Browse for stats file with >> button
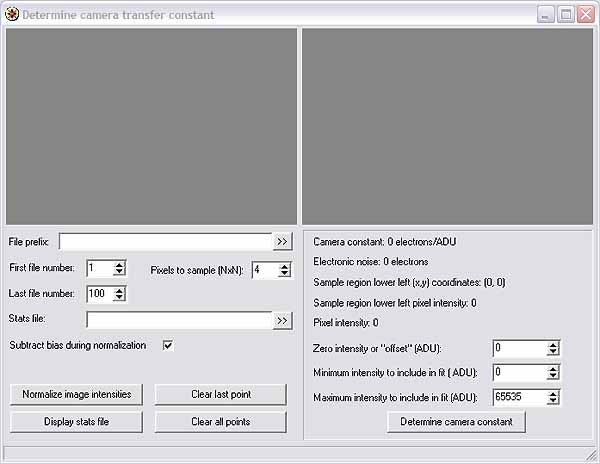This screenshot has height=464, width=600. (282, 321)
